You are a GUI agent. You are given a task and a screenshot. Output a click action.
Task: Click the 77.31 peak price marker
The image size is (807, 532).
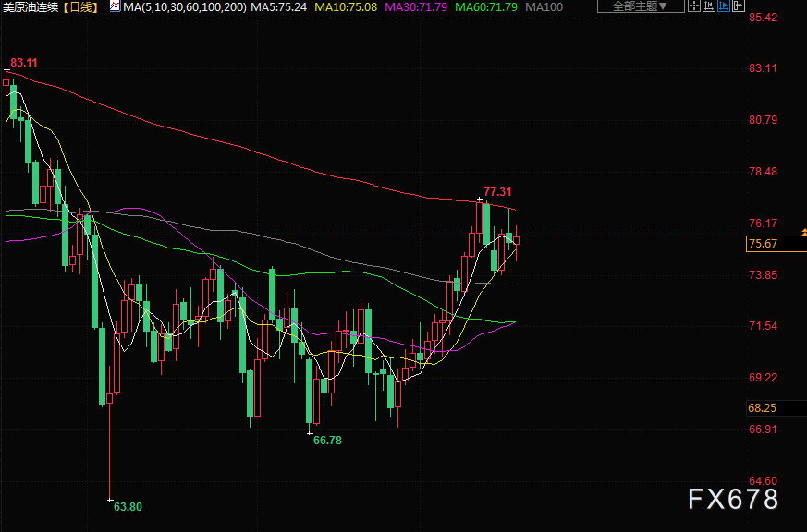[x=497, y=192]
